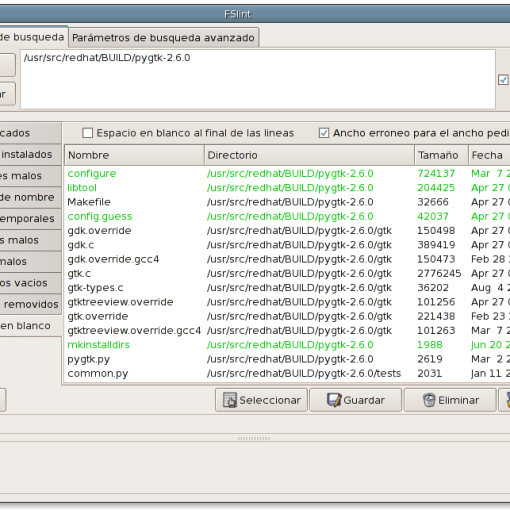The width and height of the screenshot is (510, 510).
Task: Select the 'gdk.override' file row
Action: [287, 231]
